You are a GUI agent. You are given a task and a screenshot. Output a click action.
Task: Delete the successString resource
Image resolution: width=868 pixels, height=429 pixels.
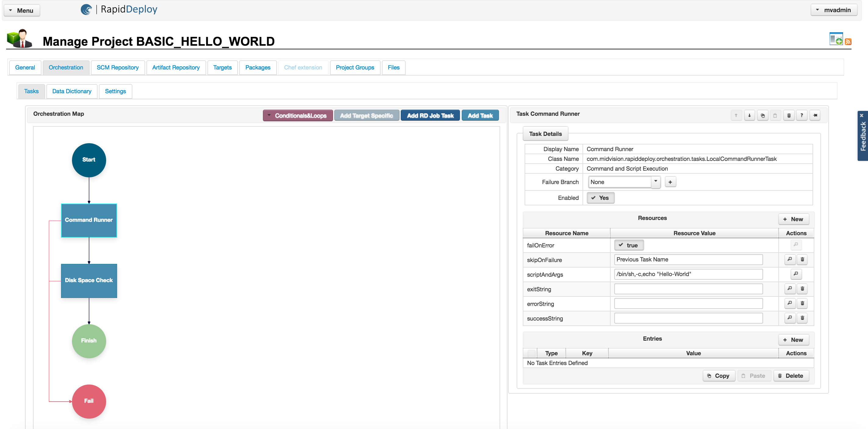[802, 318]
